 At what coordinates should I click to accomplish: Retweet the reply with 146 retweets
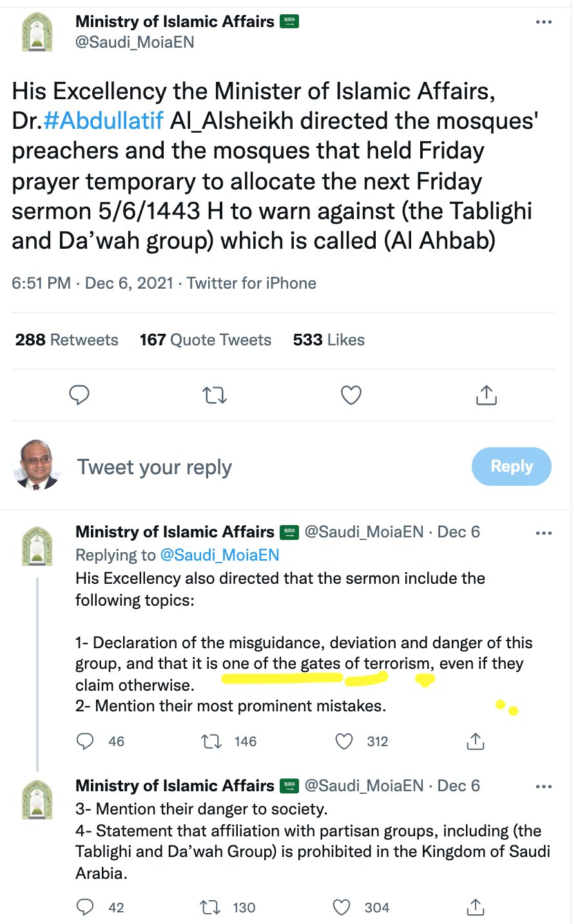pyautogui.click(x=211, y=742)
